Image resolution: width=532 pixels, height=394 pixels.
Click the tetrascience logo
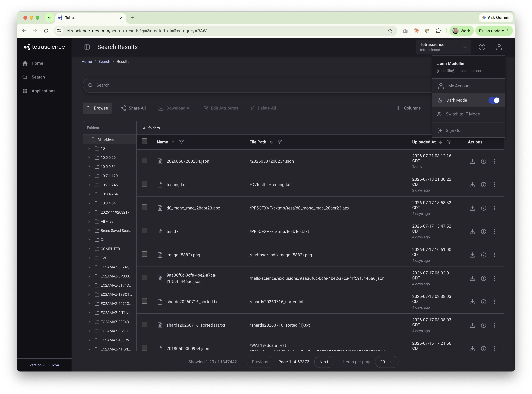pyautogui.click(x=44, y=47)
